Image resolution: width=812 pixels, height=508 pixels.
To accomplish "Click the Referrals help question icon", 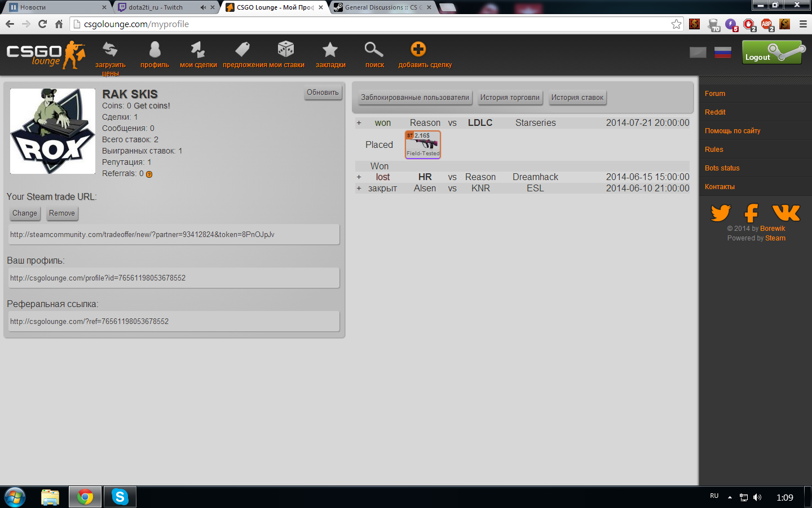I will tap(149, 174).
